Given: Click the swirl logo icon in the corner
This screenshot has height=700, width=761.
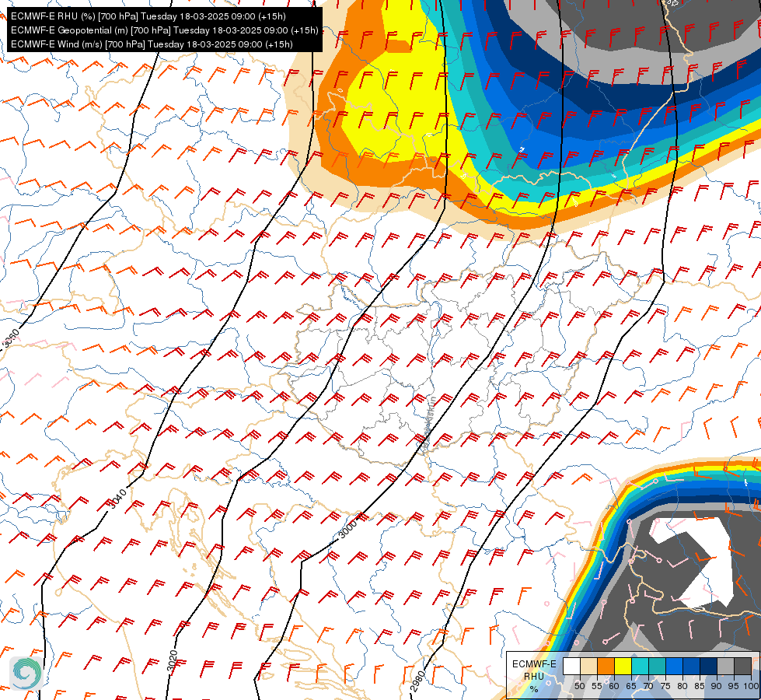Looking at the screenshot, I should point(26,673).
